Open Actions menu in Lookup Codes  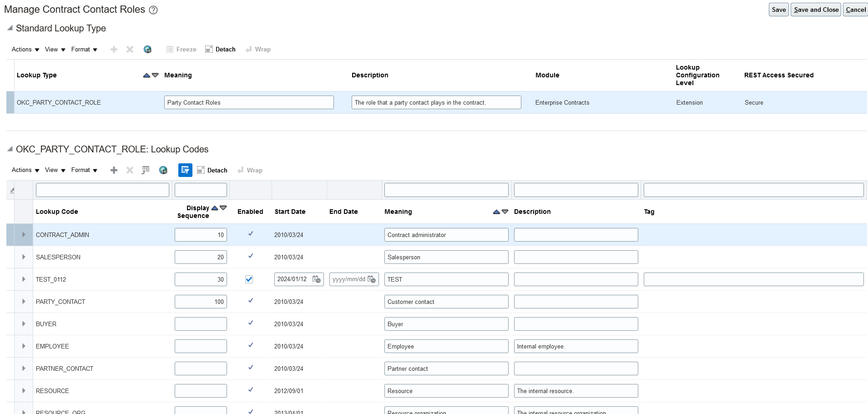(x=25, y=170)
